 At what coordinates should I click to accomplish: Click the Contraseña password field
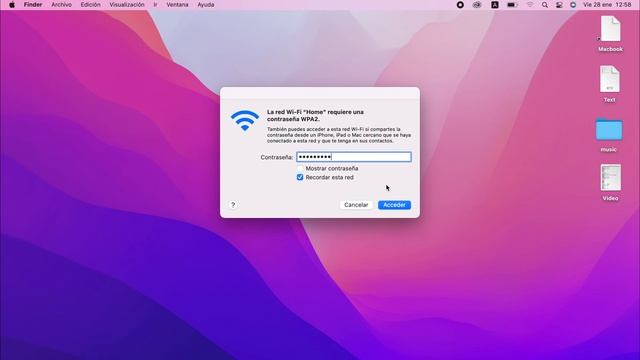[x=353, y=157]
